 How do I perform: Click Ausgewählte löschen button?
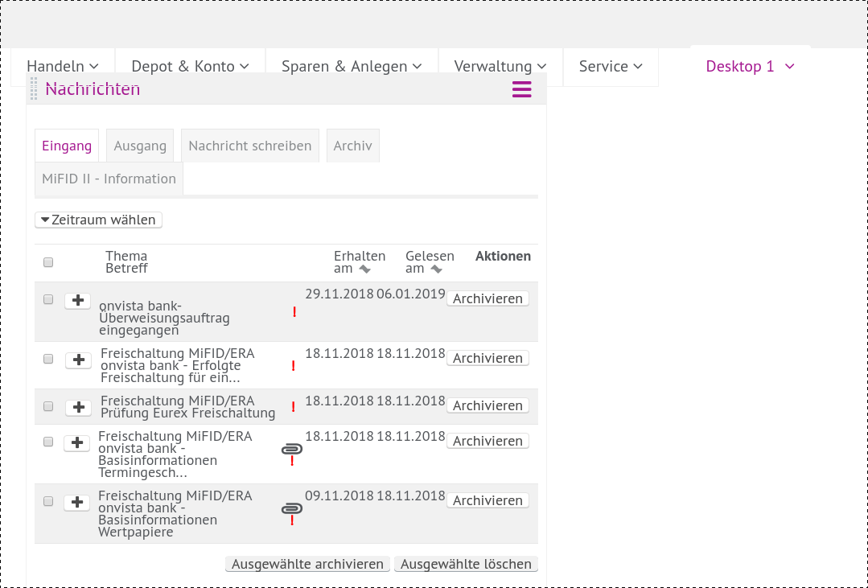(x=466, y=564)
